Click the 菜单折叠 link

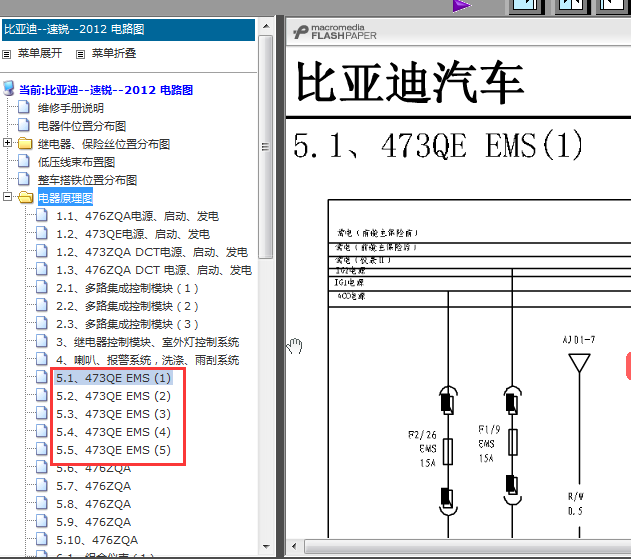pos(114,53)
